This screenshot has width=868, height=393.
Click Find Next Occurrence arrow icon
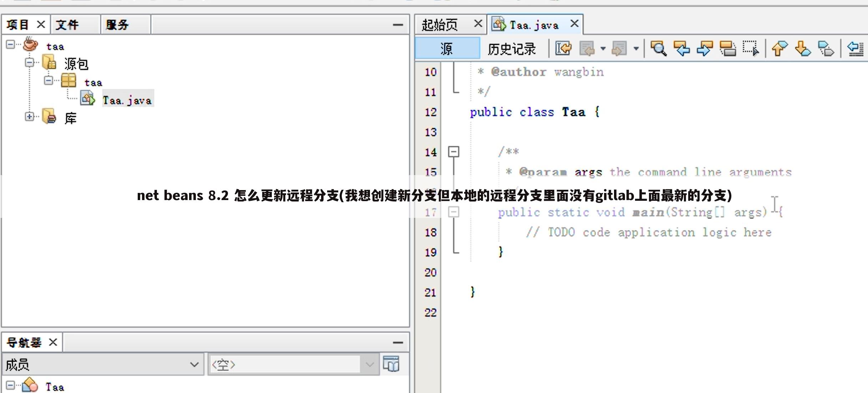tap(705, 49)
